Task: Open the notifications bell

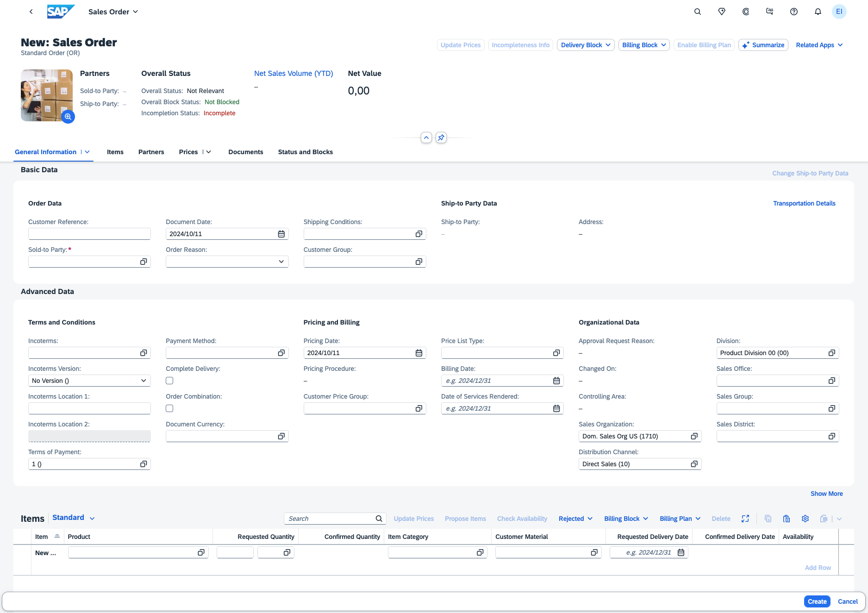Action: point(818,12)
